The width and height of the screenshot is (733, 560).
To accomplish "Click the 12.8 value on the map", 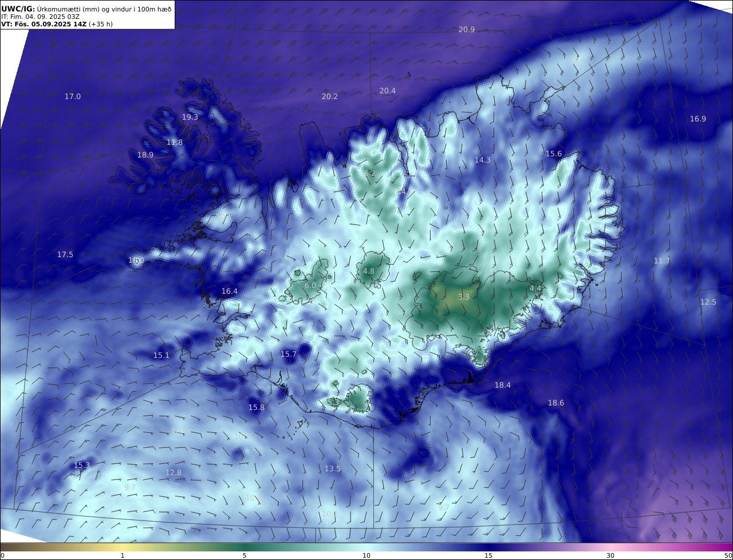I will [x=174, y=473].
